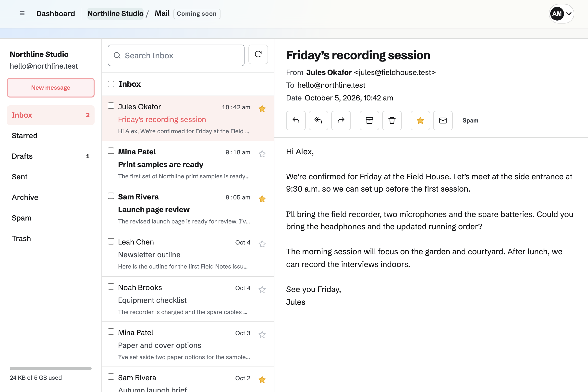588x392 pixels.
Task: Open the hamburger menu icon
Action: point(22,13)
